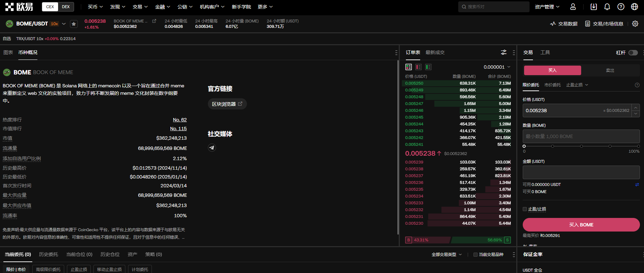This screenshot has height=273, width=644.
Task: Check 当前交易品种 current pair filter
Action: [476, 255]
